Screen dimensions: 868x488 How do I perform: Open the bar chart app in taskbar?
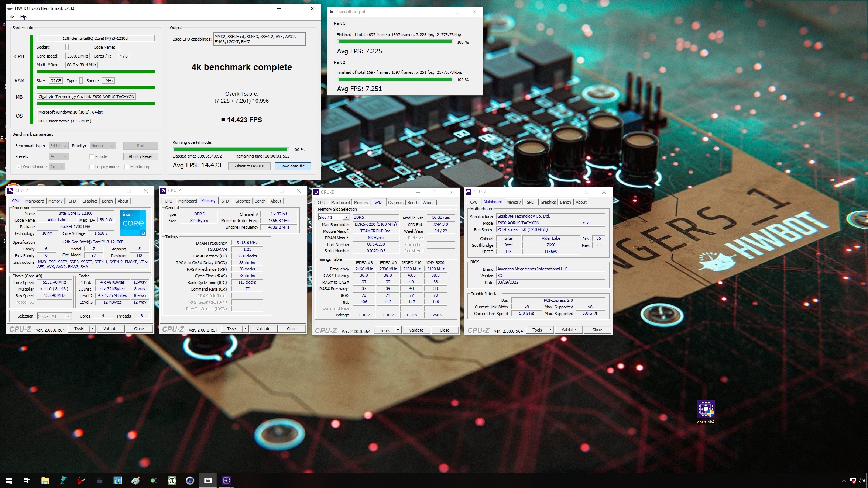tap(117, 481)
